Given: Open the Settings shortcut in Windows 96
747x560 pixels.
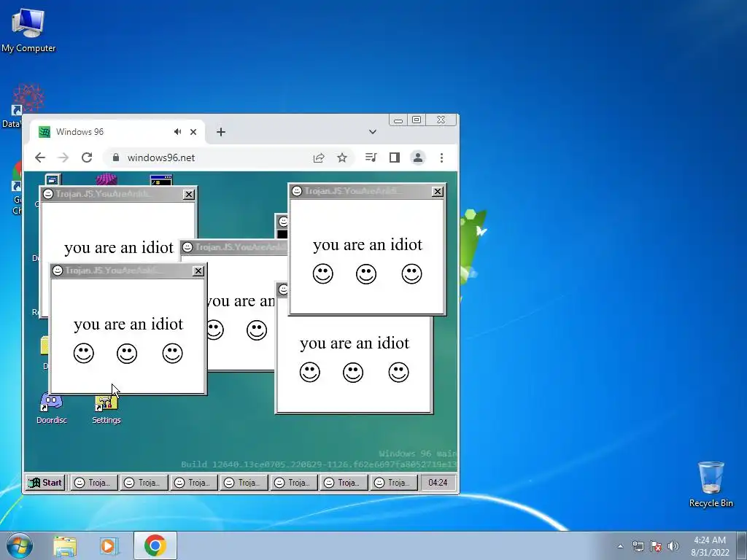Looking at the screenshot, I should [107, 410].
